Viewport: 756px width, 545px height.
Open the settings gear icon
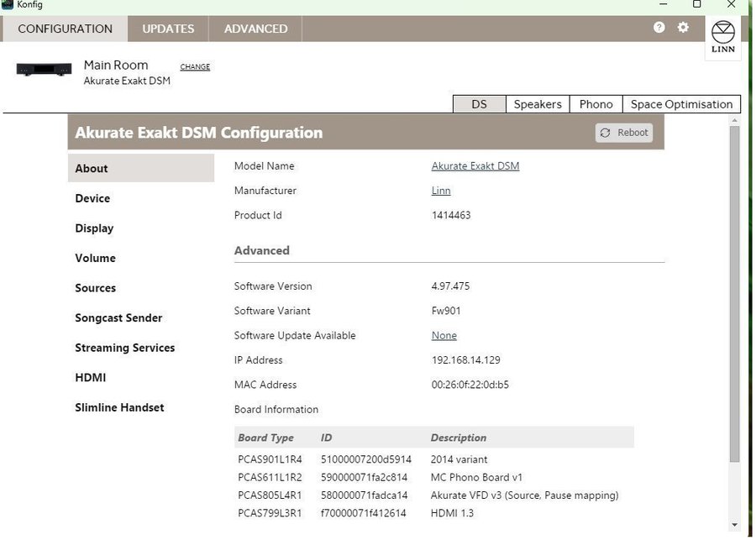[x=683, y=28]
